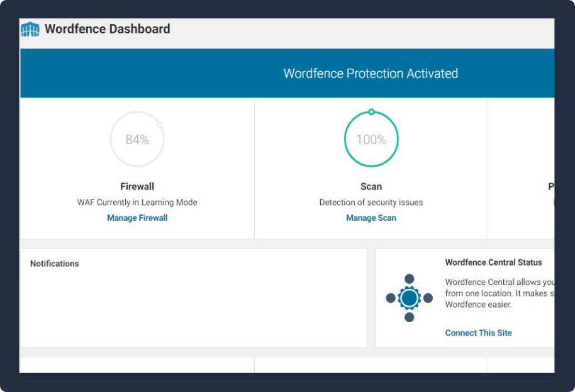The height and width of the screenshot is (392, 575).
Task: Click the Scan 100% circular gauge
Action: click(x=371, y=139)
